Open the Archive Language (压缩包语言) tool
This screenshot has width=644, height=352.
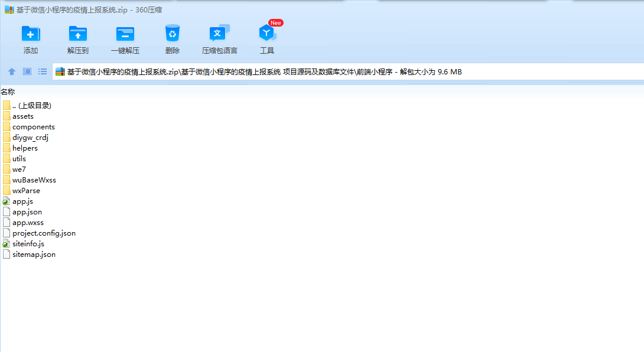pos(219,33)
